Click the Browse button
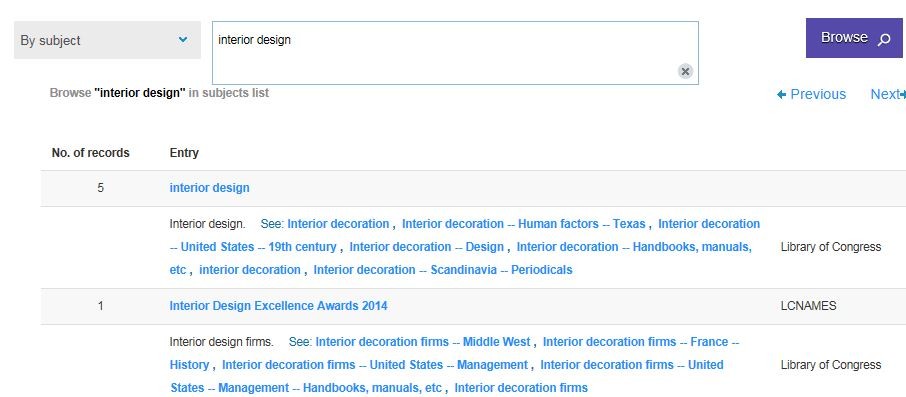Image resolution: width=906 pixels, height=397 pixels. click(x=854, y=38)
